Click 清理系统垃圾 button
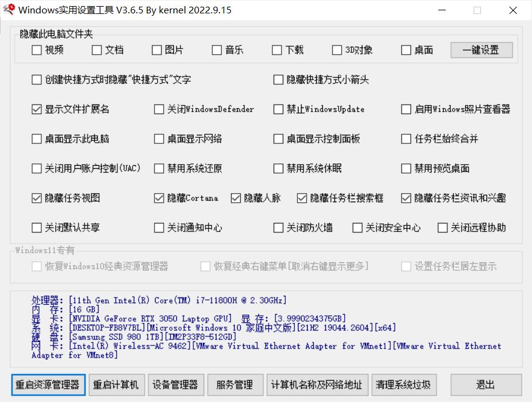Viewport: 532px width, 402px height. click(x=403, y=385)
